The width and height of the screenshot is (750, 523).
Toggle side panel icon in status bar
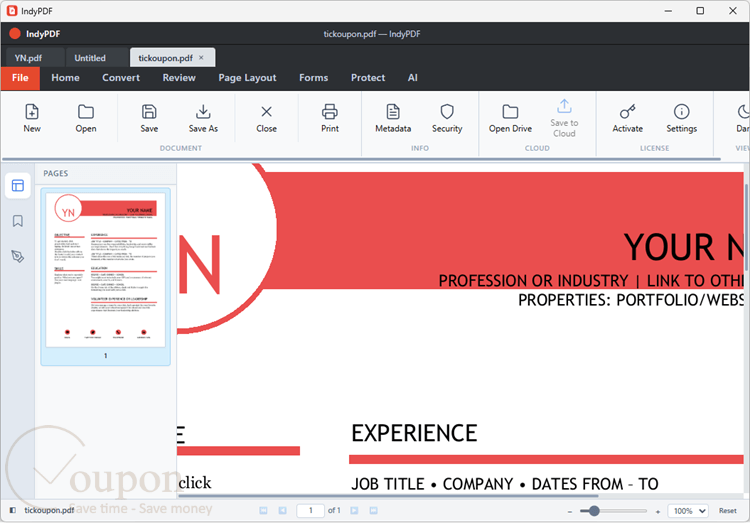(x=13, y=510)
